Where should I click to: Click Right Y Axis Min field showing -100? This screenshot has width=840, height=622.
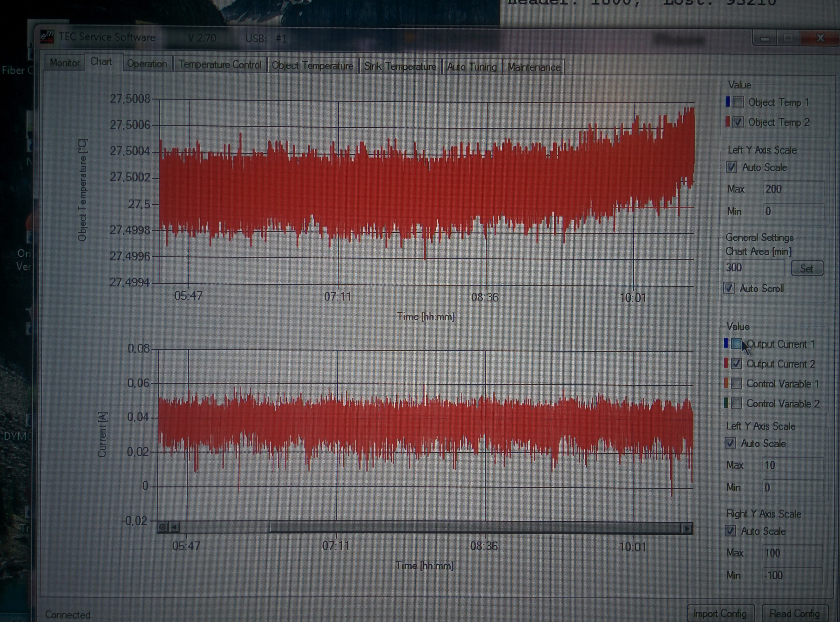(792, 575)
